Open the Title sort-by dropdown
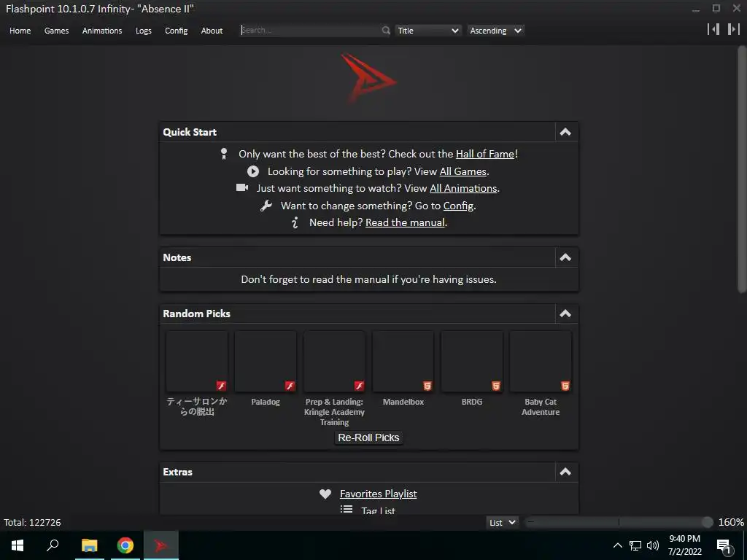The height and width of the screenshot is (560, 747). click(427, 31)
